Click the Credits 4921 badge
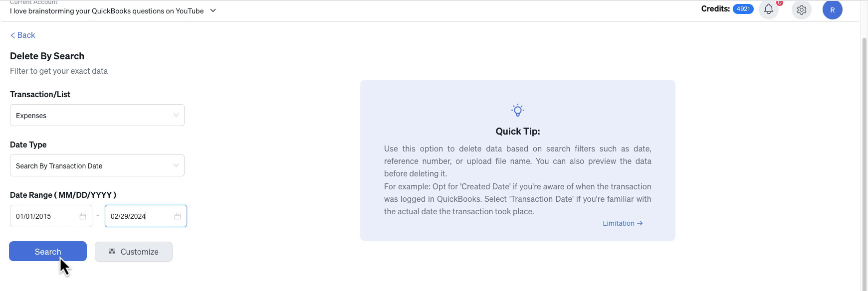The width and height of the screenshot is (868, 291). pos(743,9)
